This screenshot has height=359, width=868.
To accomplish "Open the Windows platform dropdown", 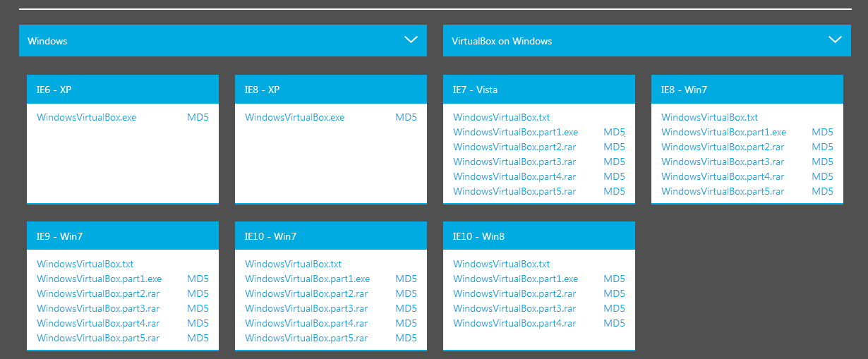I will click(223, 40).
